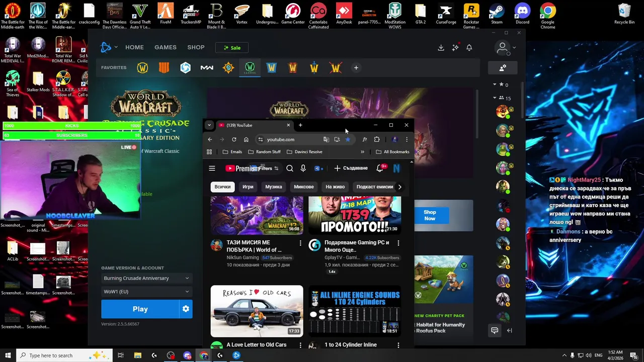
Task: Open Emails bookmarks folder
Action: (232, 152)
